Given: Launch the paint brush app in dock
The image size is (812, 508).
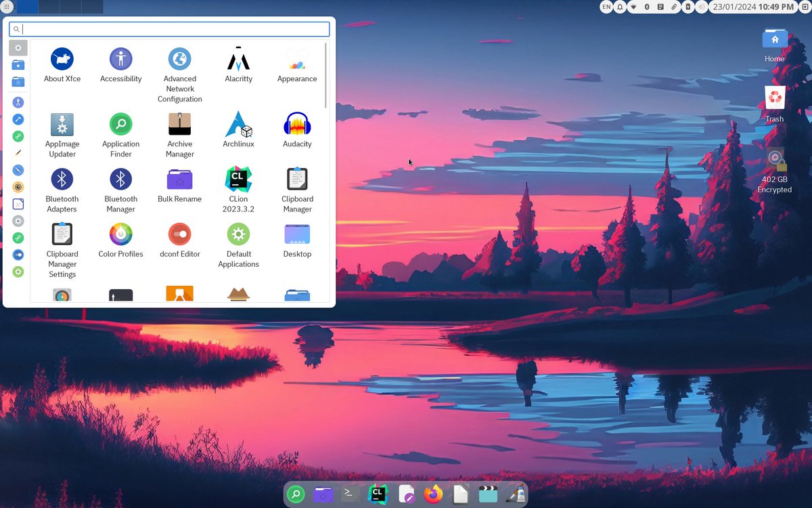Looking at the screenshot, I should [x=516, y=494].
